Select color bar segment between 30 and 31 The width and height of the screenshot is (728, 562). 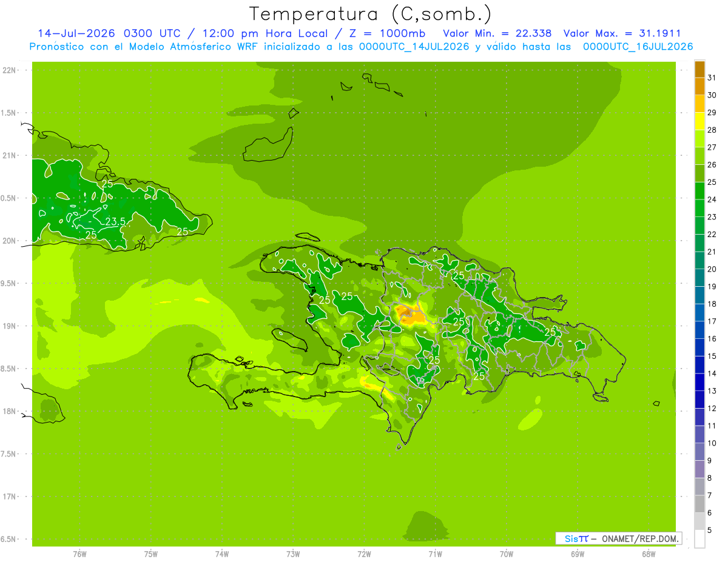pos(699,87)
